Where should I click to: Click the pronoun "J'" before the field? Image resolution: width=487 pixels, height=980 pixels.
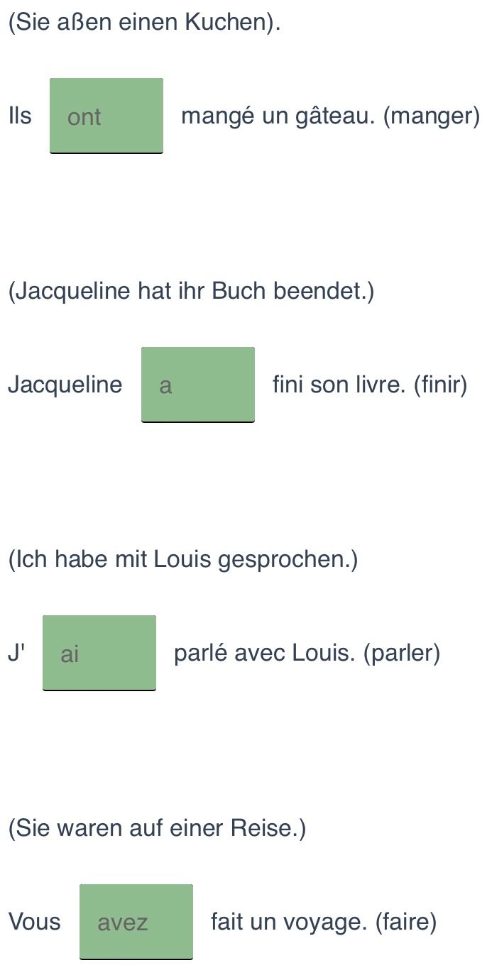coord(16,653)
